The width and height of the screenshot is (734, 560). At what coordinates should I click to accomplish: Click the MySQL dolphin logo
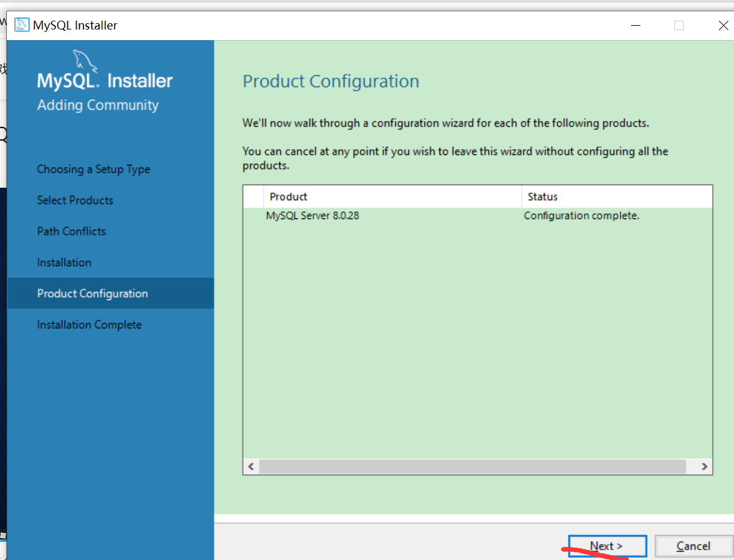85,61
